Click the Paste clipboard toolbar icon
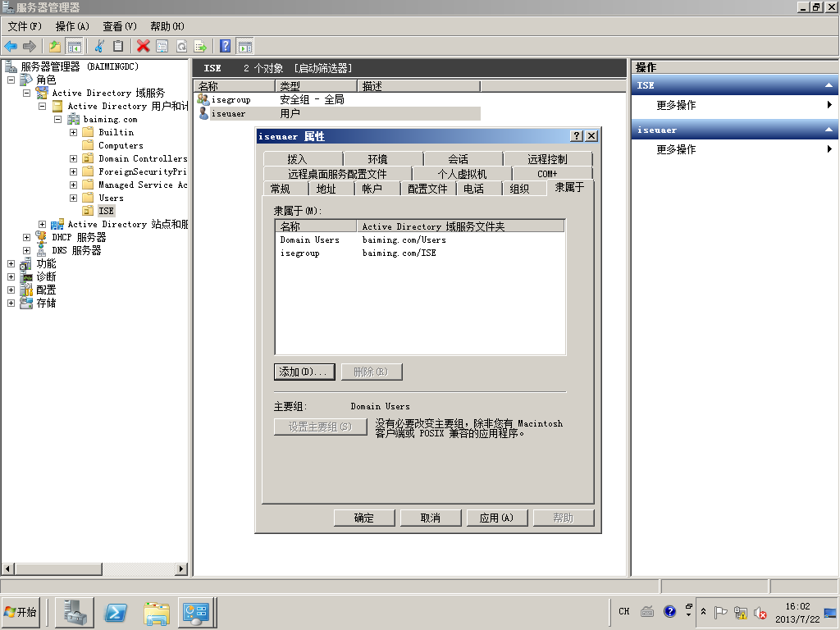Screen dimensions: 840x630 pos(118,47)
